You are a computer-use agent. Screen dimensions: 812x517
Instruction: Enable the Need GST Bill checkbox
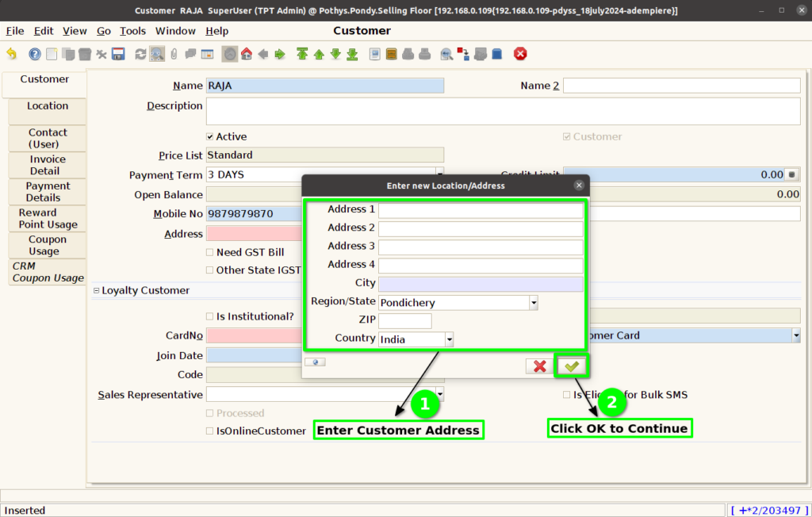209,252
